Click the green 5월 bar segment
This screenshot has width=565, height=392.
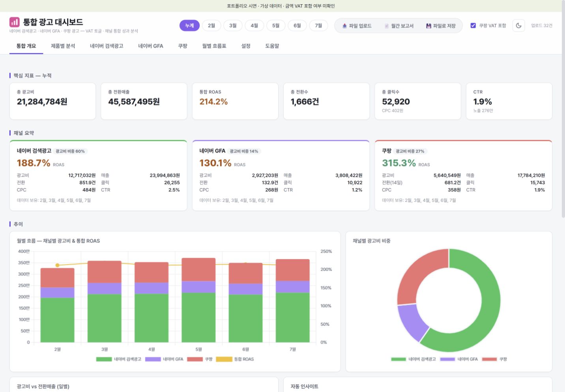coord(198,317)
